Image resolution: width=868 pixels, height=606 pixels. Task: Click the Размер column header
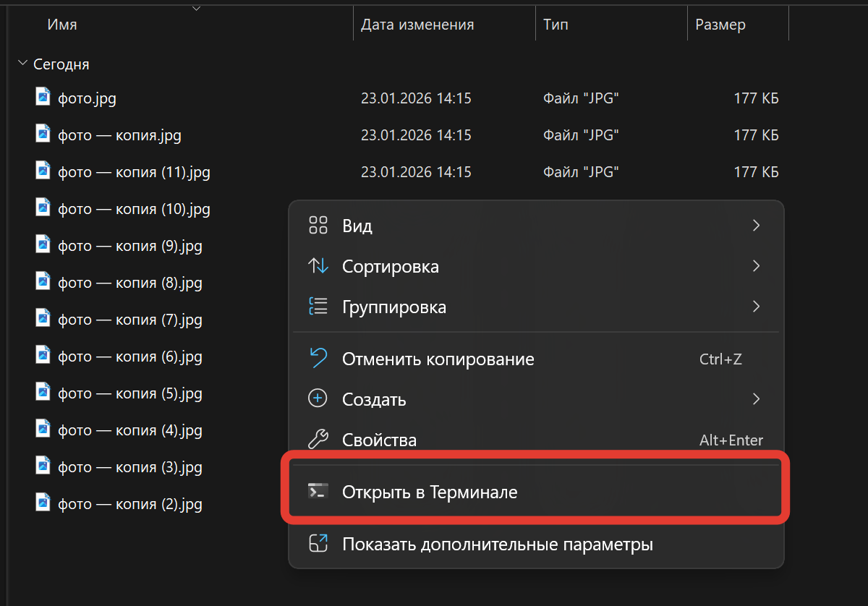pos(720,25)
